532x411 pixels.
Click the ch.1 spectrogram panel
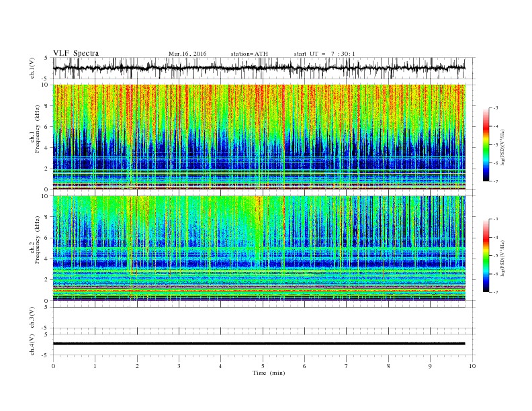259,137
